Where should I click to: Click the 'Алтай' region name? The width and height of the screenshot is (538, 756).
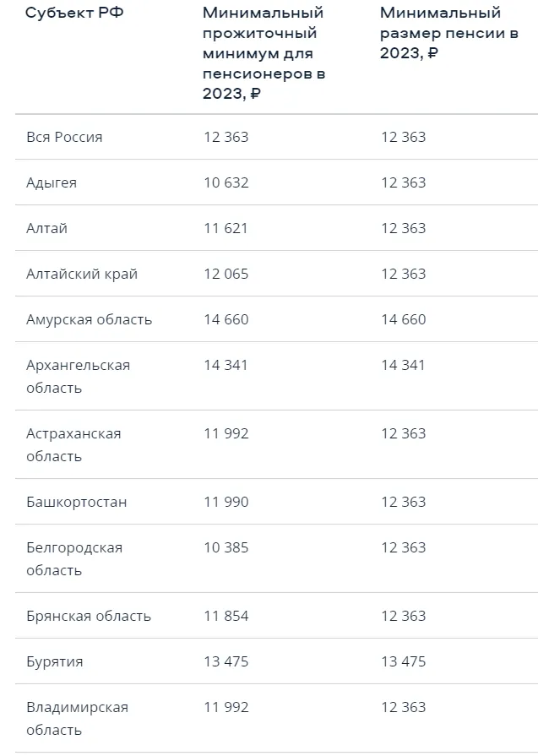pyautogui.click(x=46, y=228)
